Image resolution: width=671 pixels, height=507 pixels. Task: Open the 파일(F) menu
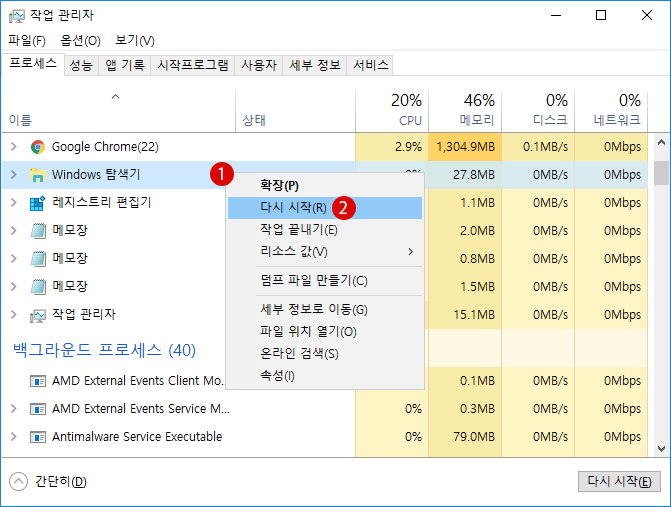27,41
